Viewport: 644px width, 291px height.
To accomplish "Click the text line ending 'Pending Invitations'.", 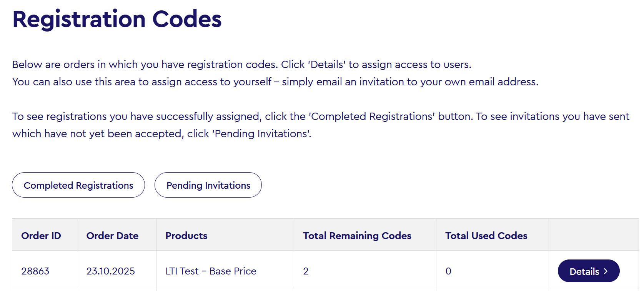I will pos(161,134).
